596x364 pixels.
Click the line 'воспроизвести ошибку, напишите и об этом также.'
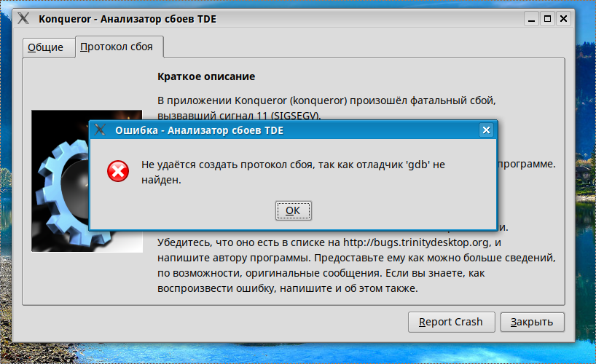[288, 288]
